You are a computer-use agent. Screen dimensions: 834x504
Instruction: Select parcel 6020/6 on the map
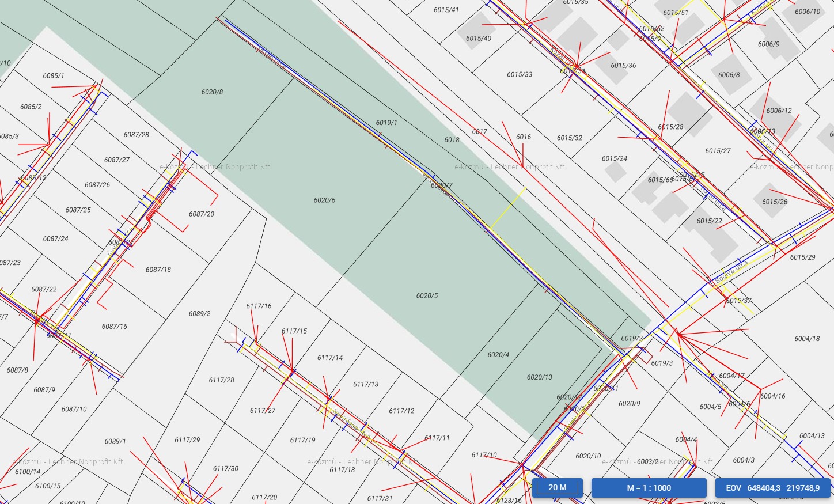(324, 200)
